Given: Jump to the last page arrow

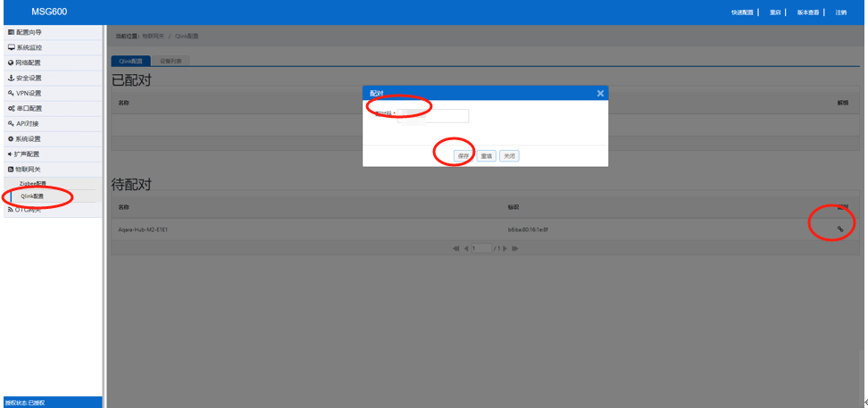Looking at the screenshot, I should pos(515,248).
